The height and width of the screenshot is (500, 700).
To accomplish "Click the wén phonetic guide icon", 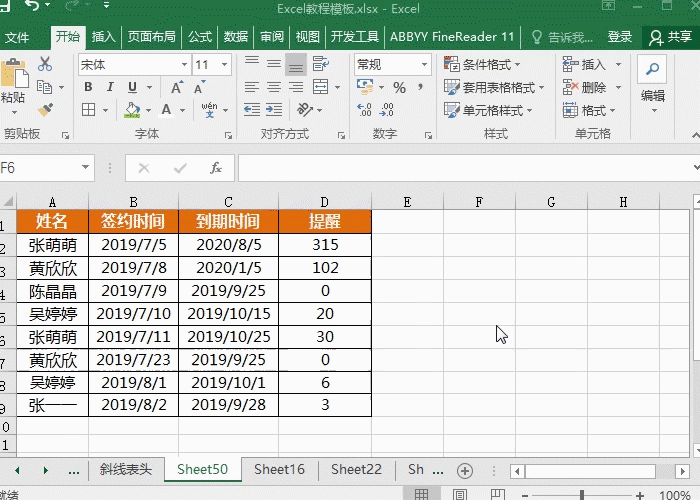I will click(x=209, y=110).
